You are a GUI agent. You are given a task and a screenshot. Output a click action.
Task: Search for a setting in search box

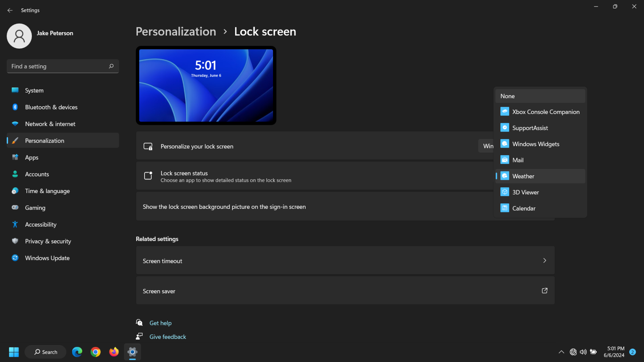click(62, 66)
